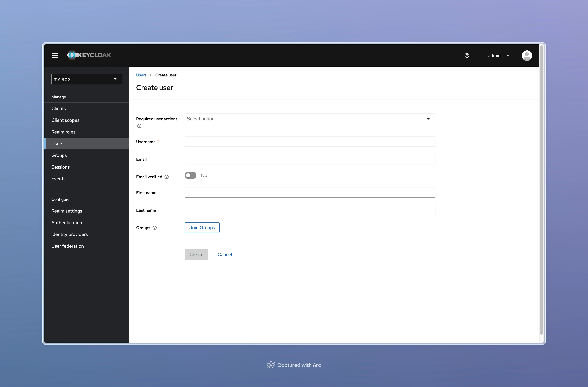Open the hamburger navigation menu
The height and width of the screenshot is (387, 588).
(55, 55)
